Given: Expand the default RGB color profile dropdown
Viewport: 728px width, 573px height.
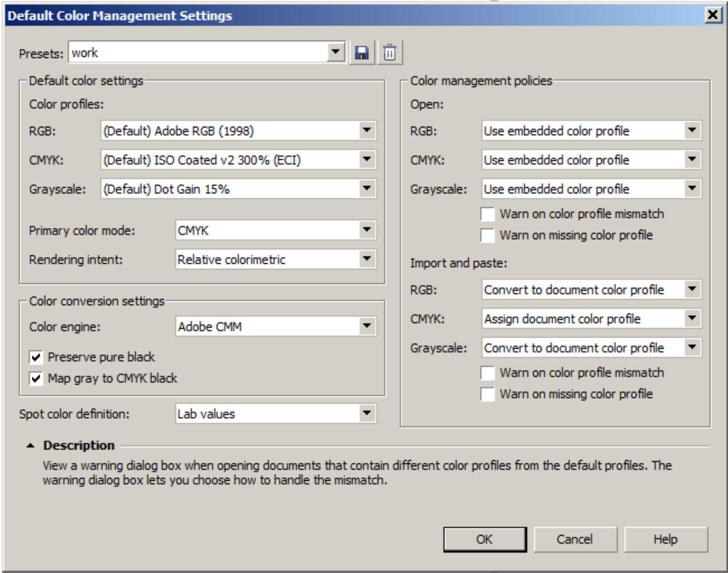Looking at the screenshot, I should [x=367, y=130].
